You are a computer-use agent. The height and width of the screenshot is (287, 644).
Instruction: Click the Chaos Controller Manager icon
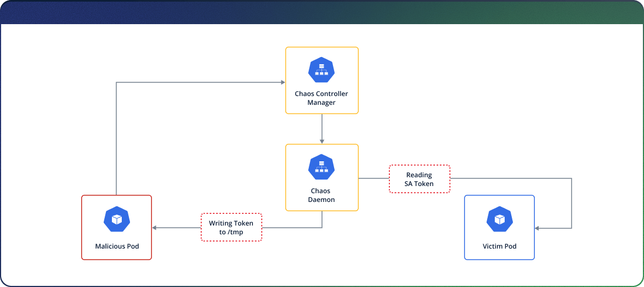pyautogui.click(x=321, y=70)
